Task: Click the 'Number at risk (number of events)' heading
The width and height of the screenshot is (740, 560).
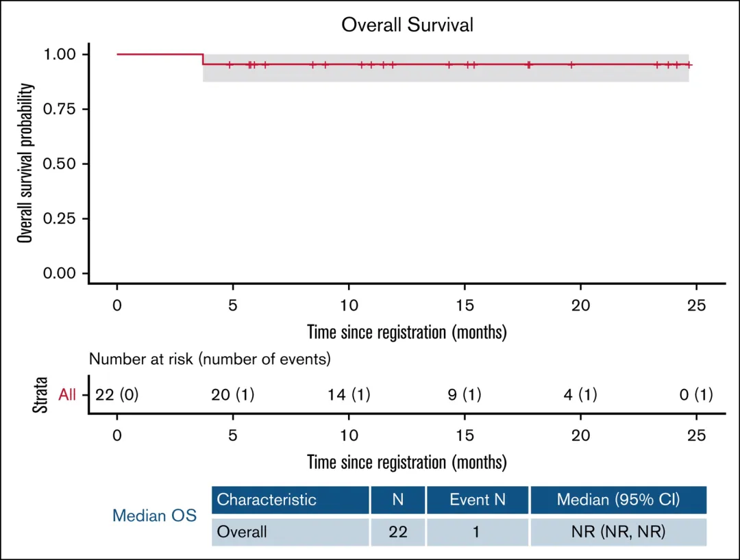Action: pyautogui.click(x=210, y=358)
